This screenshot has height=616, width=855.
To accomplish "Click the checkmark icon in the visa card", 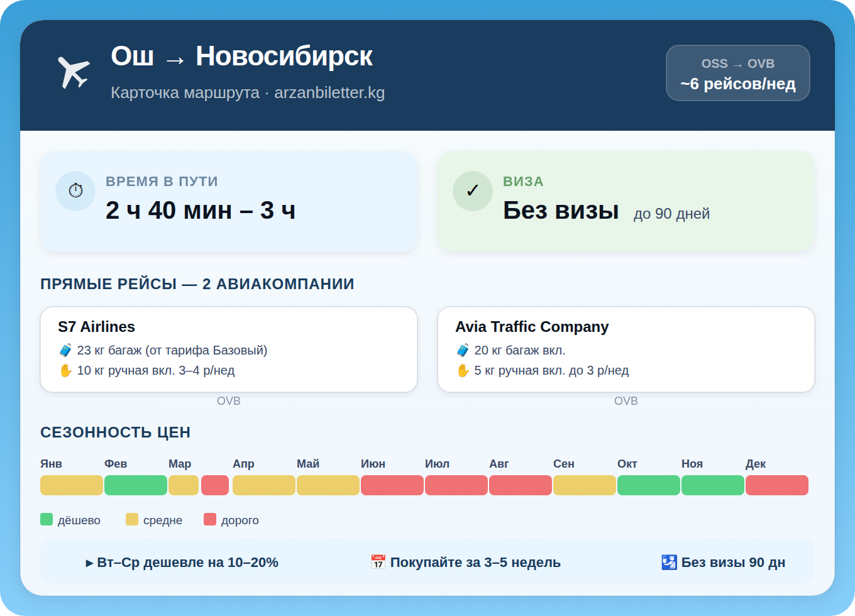I will pyautogui.click(x=473, y=190).
